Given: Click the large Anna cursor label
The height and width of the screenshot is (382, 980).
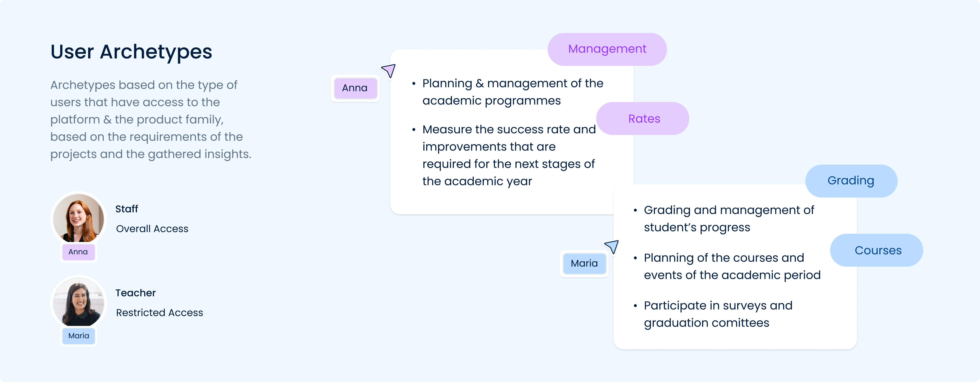Looking at the screenshot, I should [355, 88].
